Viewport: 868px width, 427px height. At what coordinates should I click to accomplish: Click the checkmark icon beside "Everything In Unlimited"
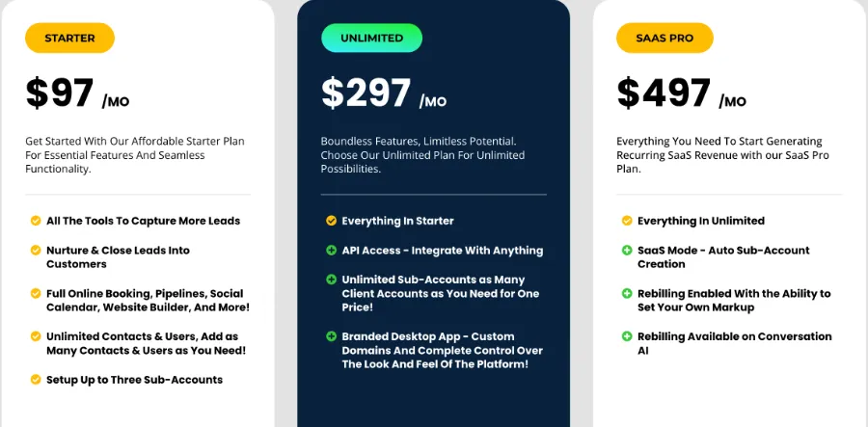627,221
